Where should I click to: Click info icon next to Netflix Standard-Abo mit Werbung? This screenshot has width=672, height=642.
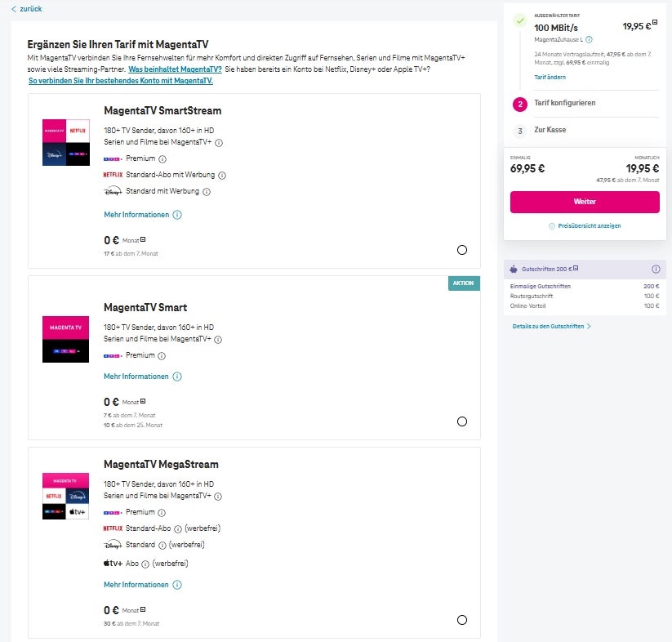pyautogui.click(x=222, y=175)
